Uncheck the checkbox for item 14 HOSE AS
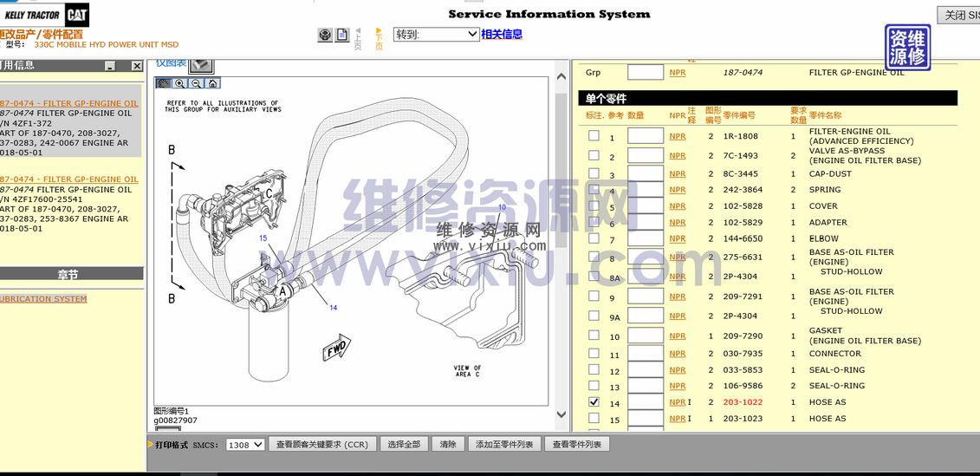980x476 pixels. point(594,402)
